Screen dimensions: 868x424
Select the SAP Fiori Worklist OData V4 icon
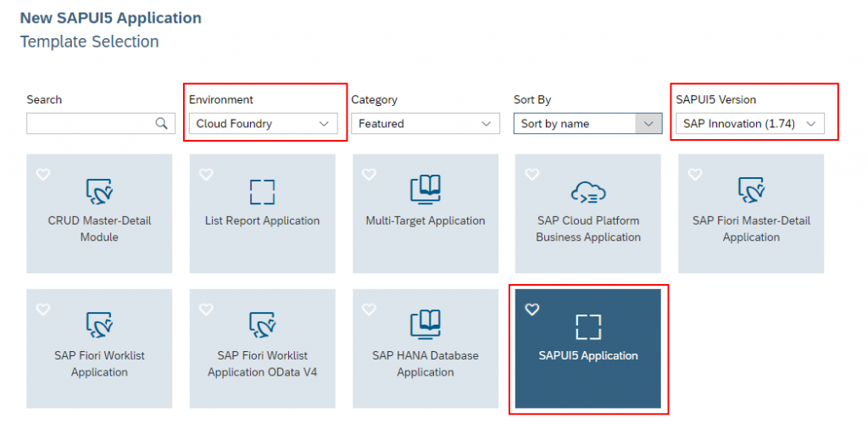point(263,326)
